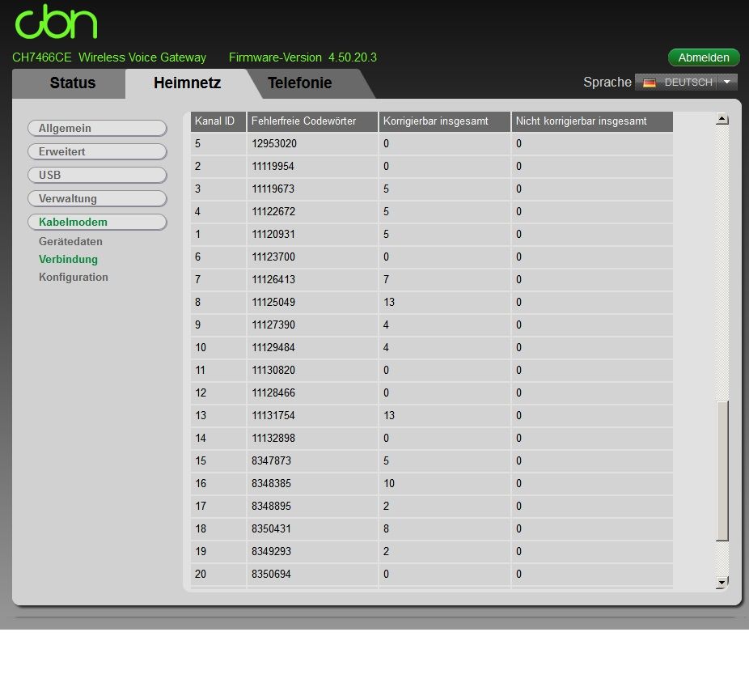This screenshot has height=700, width=749.
Task: Select the value 11126413
Action: (273, 279)
